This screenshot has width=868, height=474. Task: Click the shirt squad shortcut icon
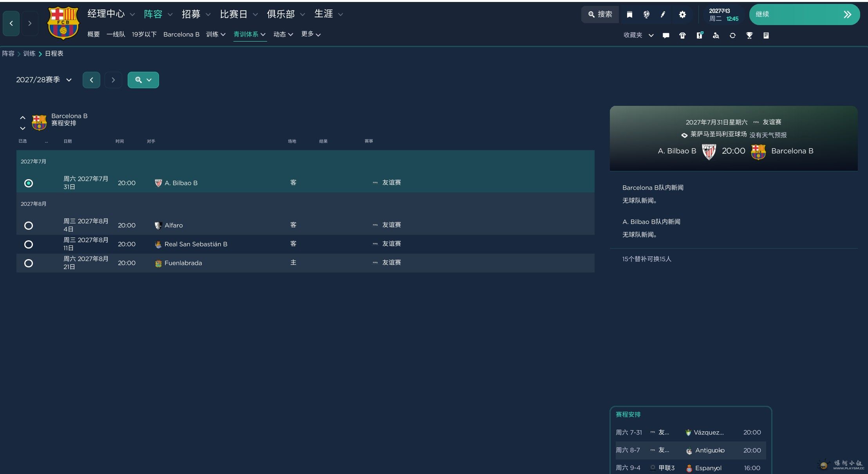(x=682, y=36)
